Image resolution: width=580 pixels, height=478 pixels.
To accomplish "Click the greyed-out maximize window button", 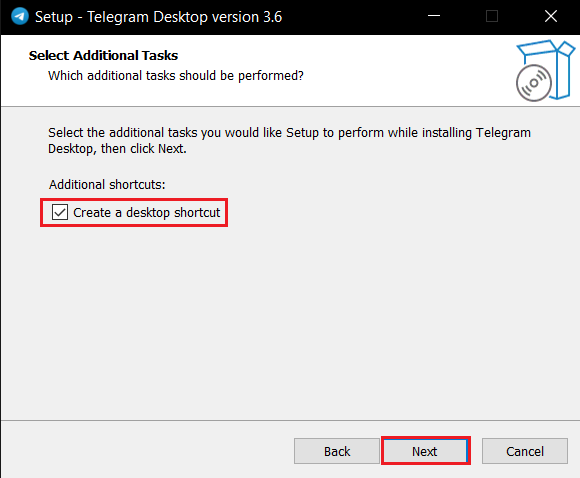I will coord(492,16).
